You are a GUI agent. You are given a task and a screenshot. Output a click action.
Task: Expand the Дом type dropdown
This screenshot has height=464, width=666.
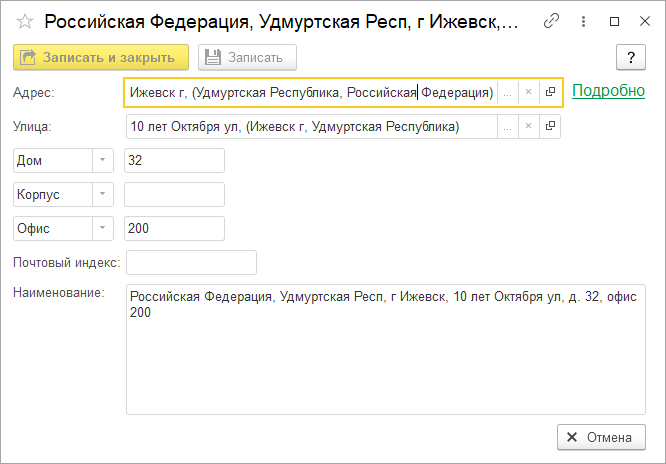coord(104,160)
